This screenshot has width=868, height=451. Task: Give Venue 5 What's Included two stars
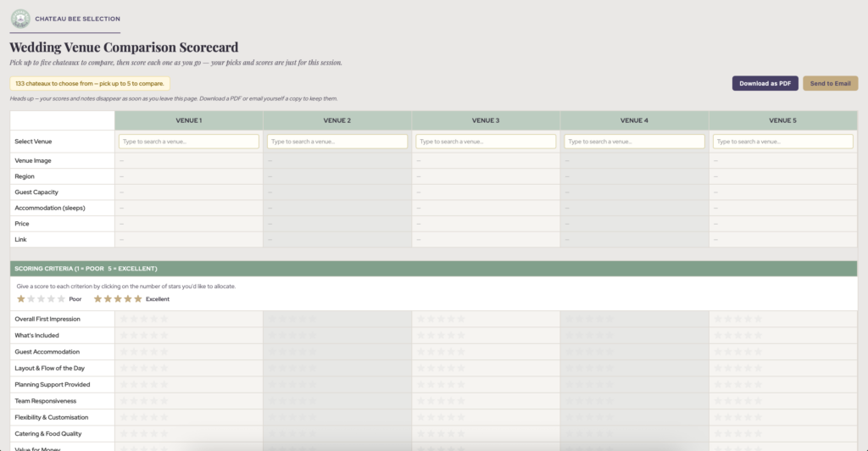[728, 336]
